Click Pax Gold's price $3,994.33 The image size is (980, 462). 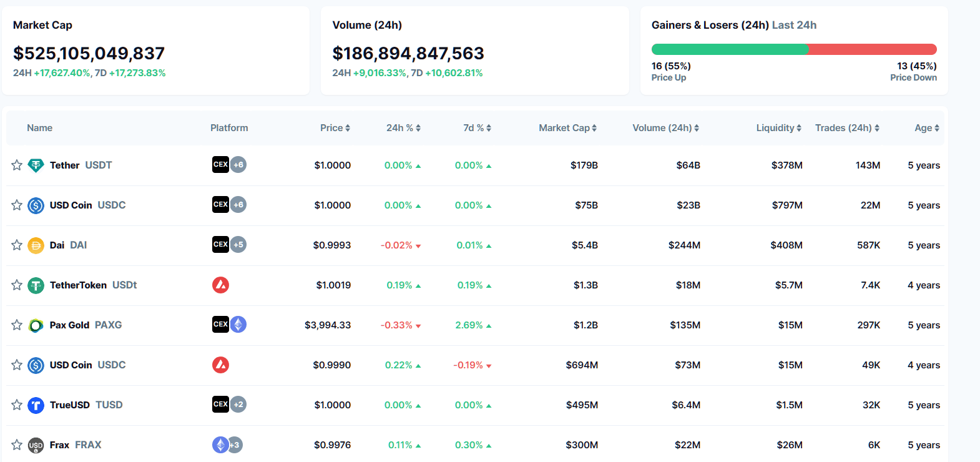tap(328, 325)
